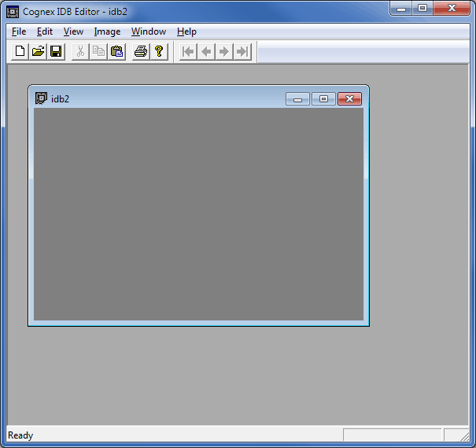The image size is (476, 448).
Task: Paste using the clipboard icon
Action: [x=116, y=51]
